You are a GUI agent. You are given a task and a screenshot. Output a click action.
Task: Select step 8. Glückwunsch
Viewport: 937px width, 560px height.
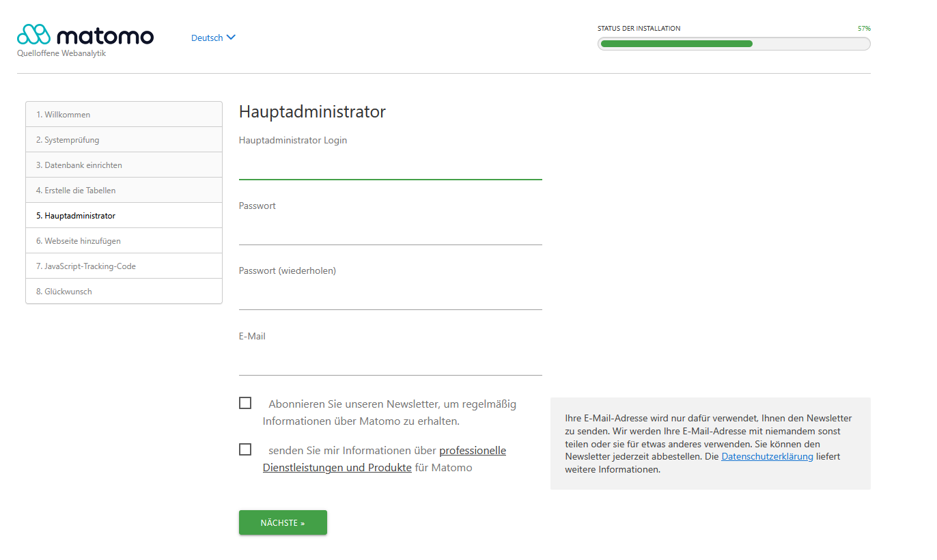point(124,291)
